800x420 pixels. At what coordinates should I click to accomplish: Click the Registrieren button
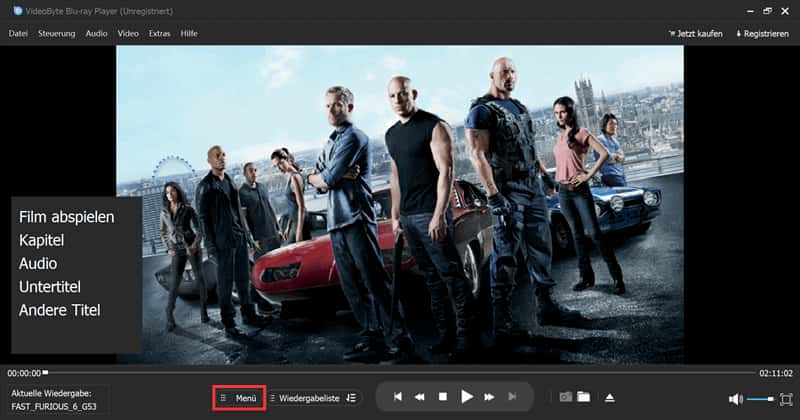tap(762, 34)
